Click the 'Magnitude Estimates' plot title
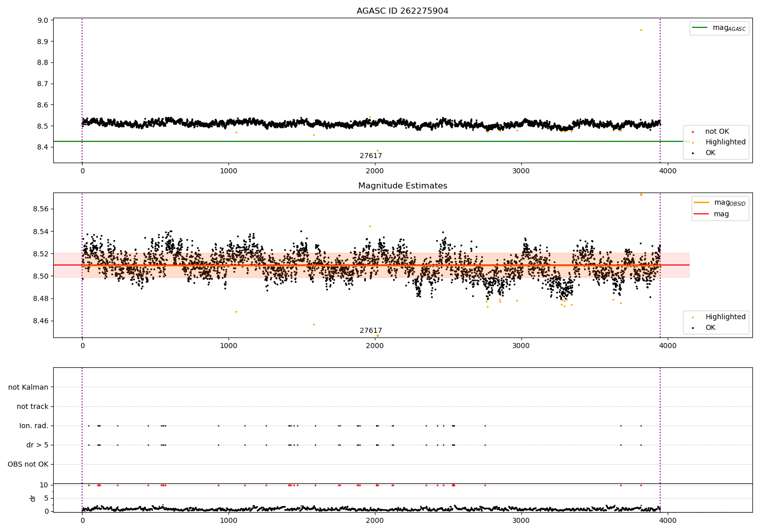 click(402, 186)
